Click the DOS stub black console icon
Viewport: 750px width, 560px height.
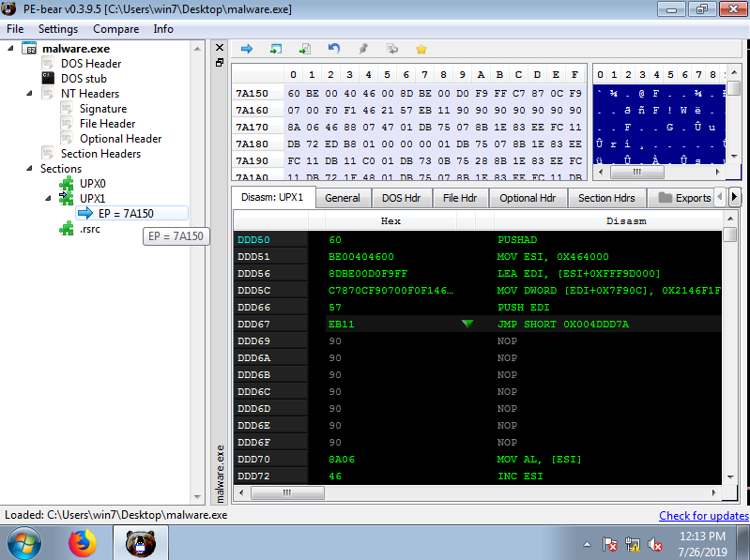(x=48, y=78)
